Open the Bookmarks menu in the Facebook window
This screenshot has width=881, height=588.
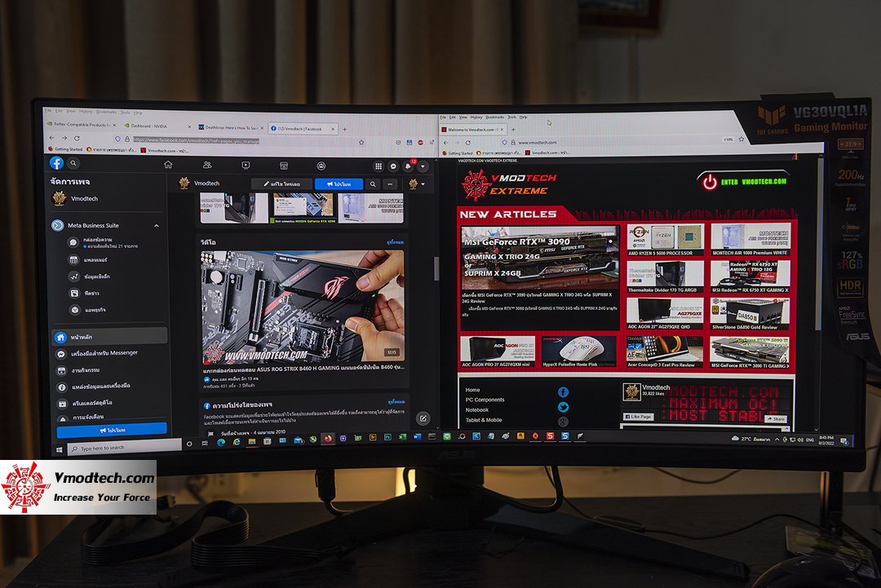click(105, 112)
